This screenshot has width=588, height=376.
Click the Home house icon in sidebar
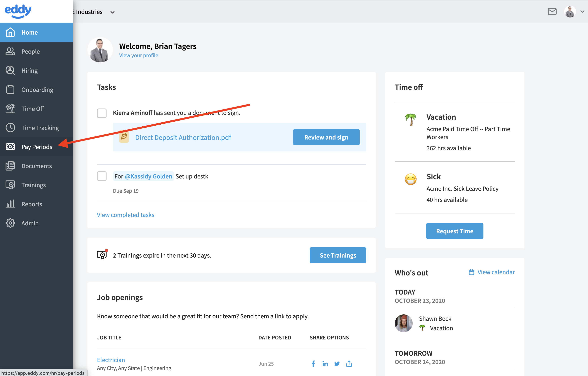[x=10, y=32]
